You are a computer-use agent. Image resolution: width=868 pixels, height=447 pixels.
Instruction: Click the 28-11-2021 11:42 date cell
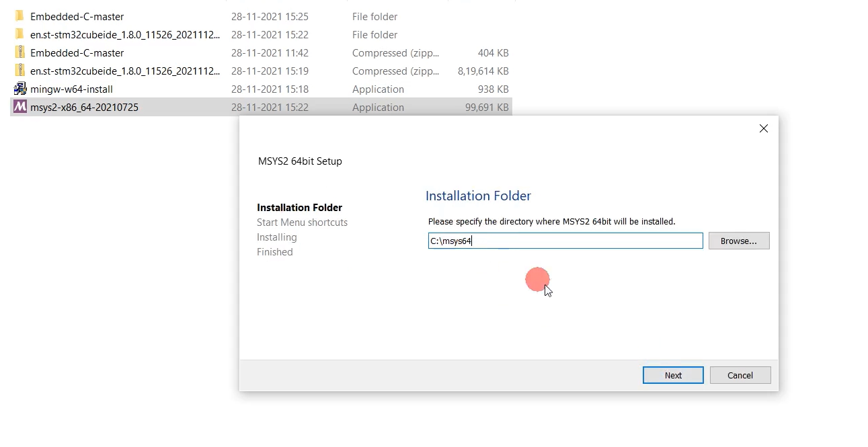point(270,52)
